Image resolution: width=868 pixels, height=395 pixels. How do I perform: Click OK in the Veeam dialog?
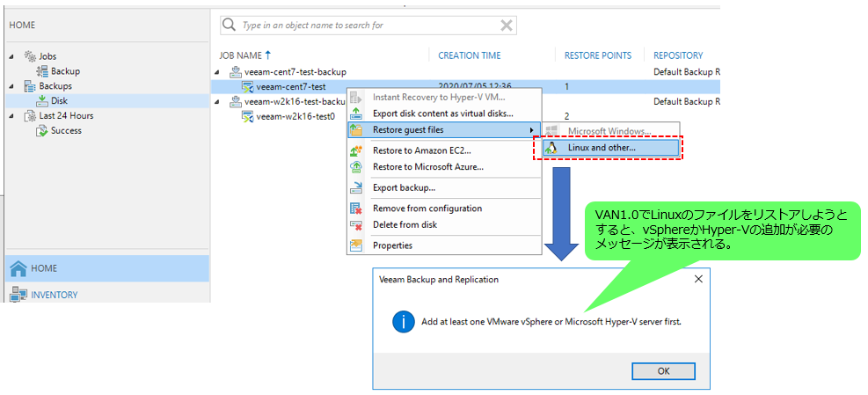[x=664, y=370]
